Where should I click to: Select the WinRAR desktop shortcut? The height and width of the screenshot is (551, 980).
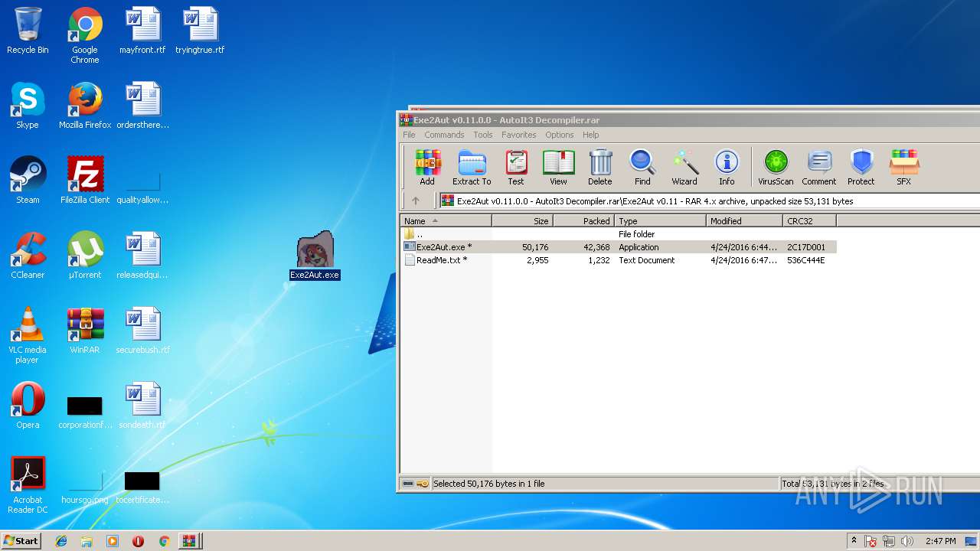(85, 331)
